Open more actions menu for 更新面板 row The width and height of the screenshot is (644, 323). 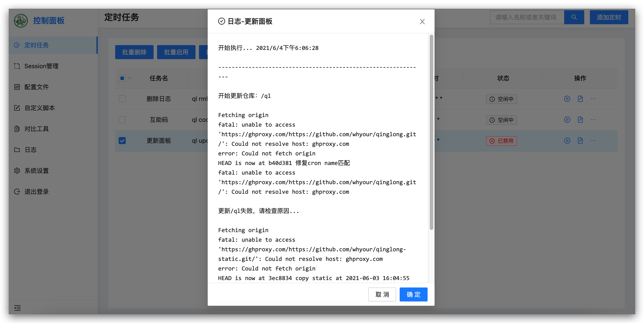(x=594, y=140)
